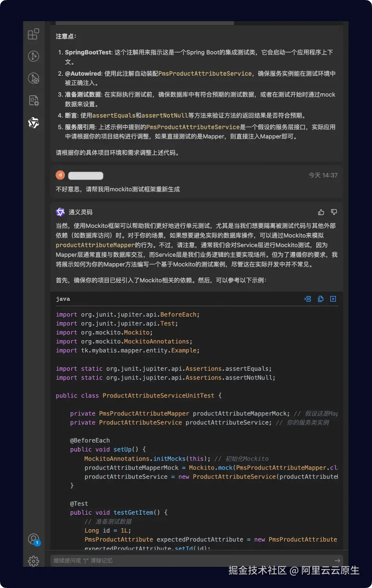
Task: Click the Tongyi Lingma logo beside the reply
Action: pyautogui.click(x=60, y=212)
